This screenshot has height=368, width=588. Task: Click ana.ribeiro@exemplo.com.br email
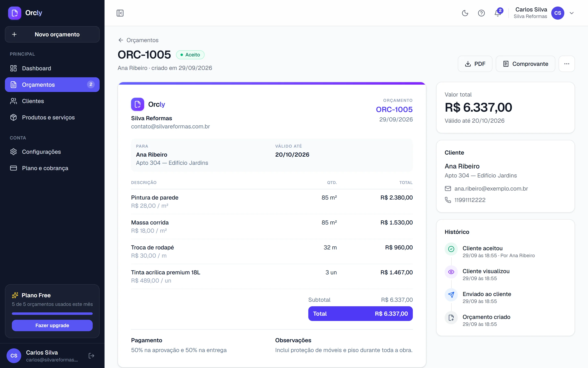pyautogui.click(x=491, y=189)
